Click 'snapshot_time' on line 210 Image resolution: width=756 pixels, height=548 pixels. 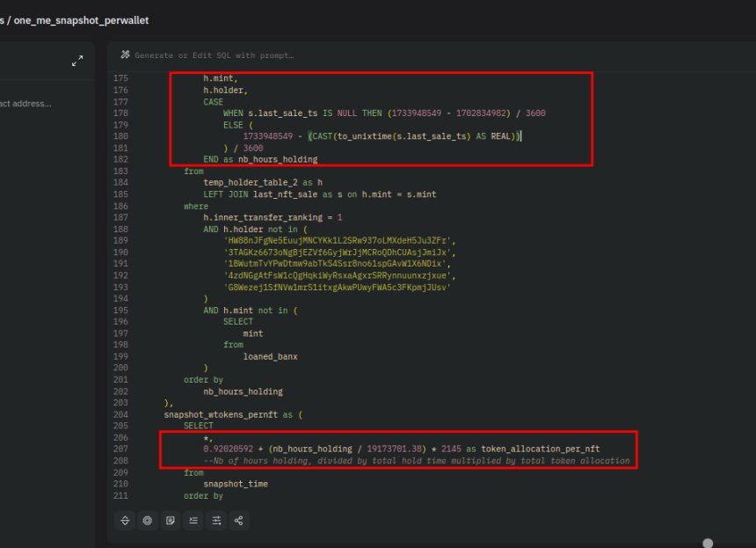pyautogui.click(x=236, y=484)
